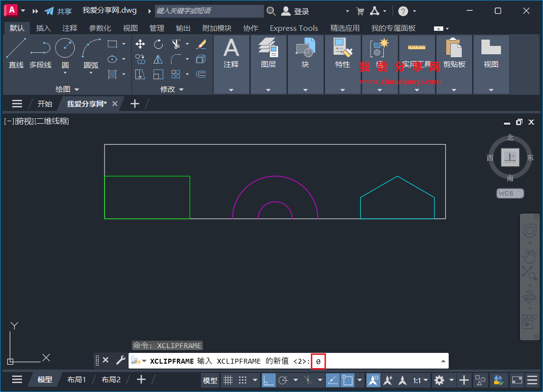This screenshot has width=543, height=392.
Task: Select the Rotate tool
Action: pyautogui.click(x=158, y=44)
